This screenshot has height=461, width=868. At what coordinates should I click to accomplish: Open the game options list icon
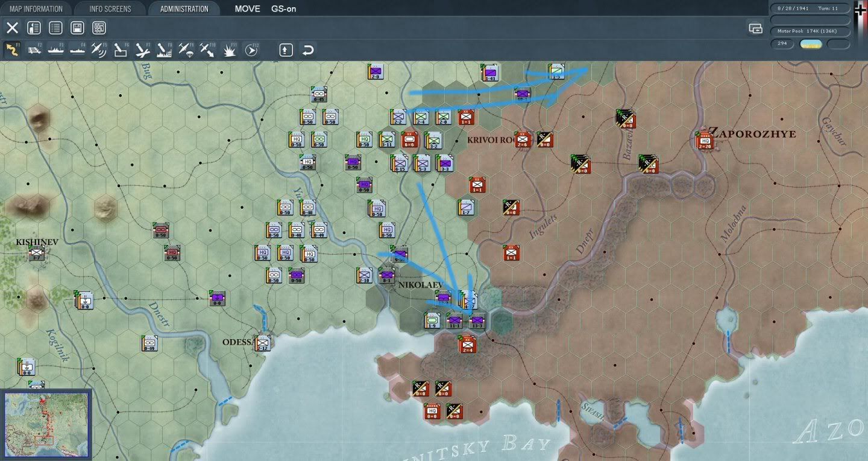click(55, 28)
